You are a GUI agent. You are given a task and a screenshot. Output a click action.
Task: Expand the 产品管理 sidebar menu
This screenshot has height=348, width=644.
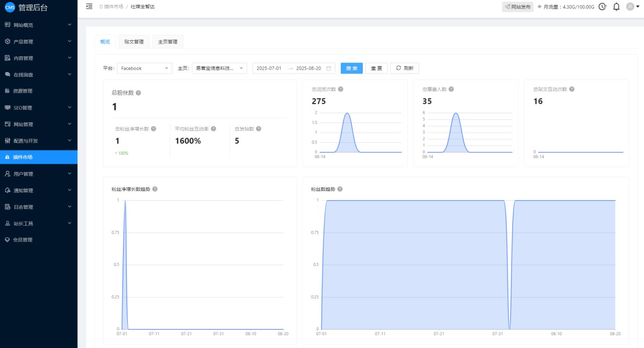(39, 41)
